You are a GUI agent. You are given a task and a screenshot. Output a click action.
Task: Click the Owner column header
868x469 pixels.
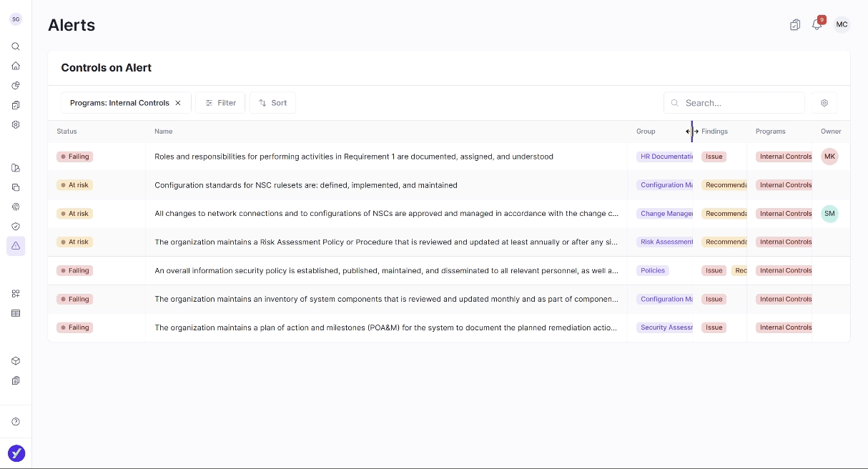click(x=831, y=132)
